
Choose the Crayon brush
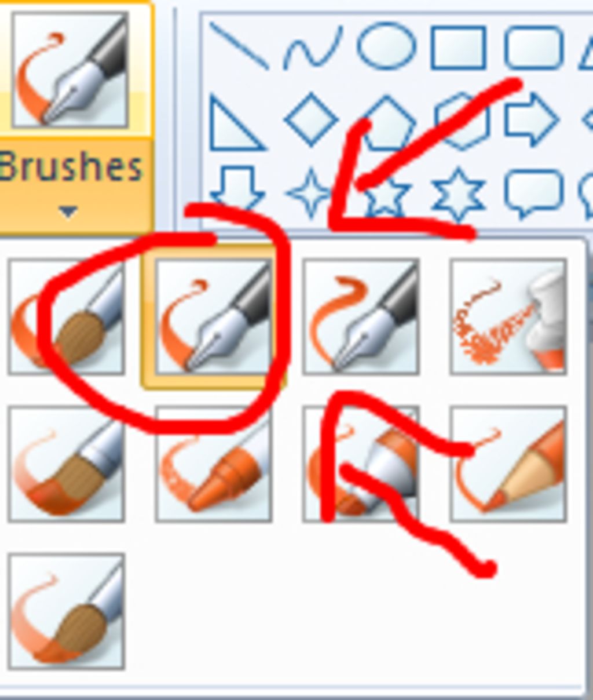tap(213, 464)
